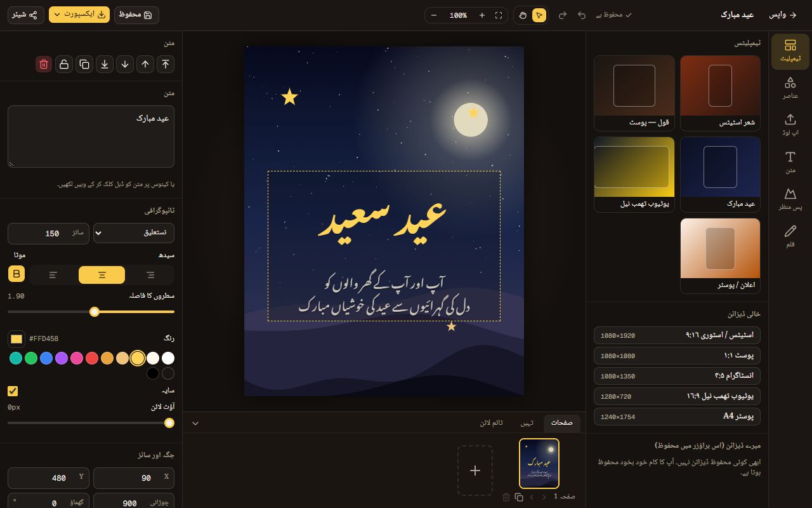Viewport: 812px width, 508px height.
Task: Zoom out with the minus button
Action: [434, 15]
